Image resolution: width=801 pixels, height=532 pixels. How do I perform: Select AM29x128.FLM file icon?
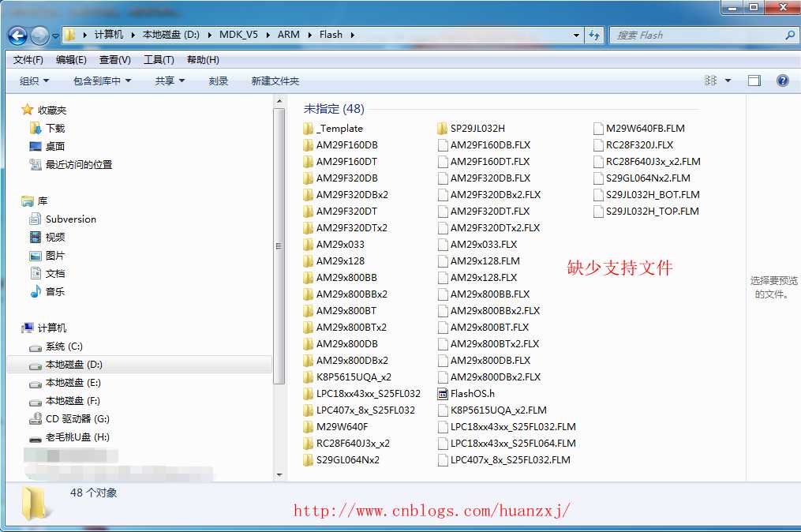[x=443, y=261]
